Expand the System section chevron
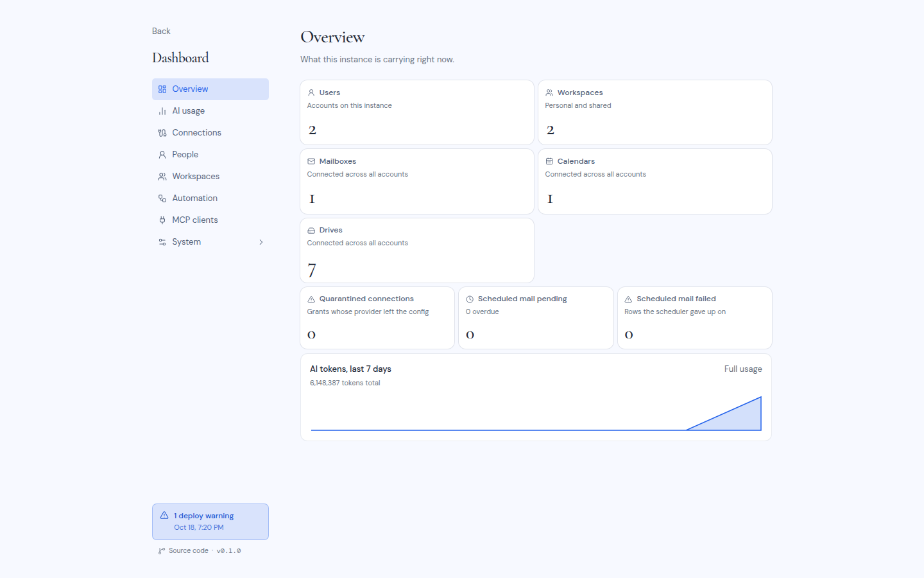This screenshot has height=578, width=924. click(261, 242)
